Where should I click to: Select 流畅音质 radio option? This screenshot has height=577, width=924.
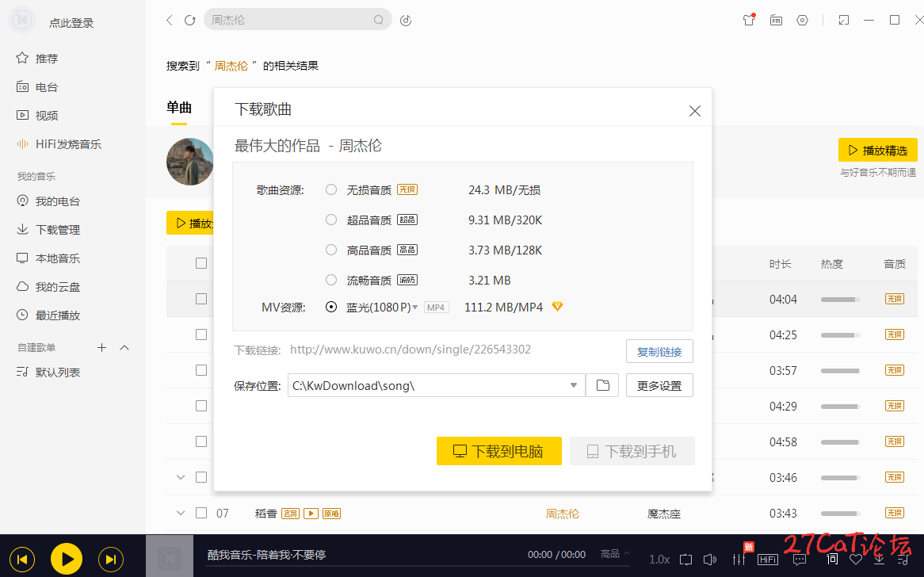pyautogui.click(x=331, y=279)
